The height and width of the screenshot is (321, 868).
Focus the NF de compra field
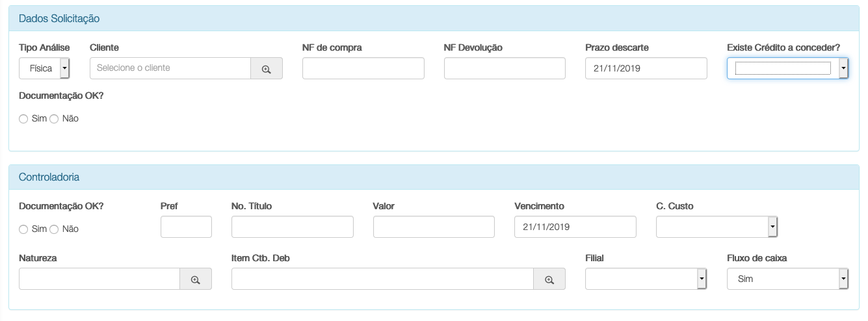point(363,68)
